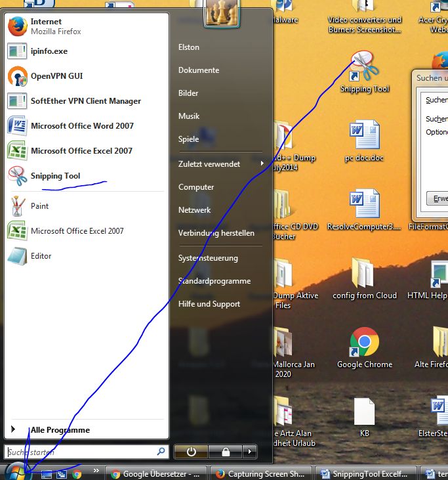
Task: Open Musik from the Start menu
Action: 189,116
